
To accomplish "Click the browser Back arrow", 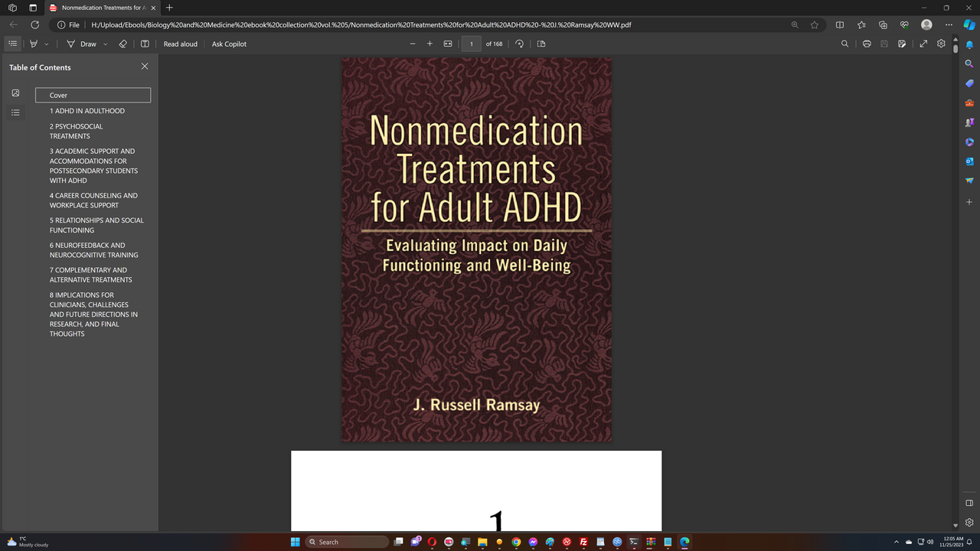I will tap(13, 24).
